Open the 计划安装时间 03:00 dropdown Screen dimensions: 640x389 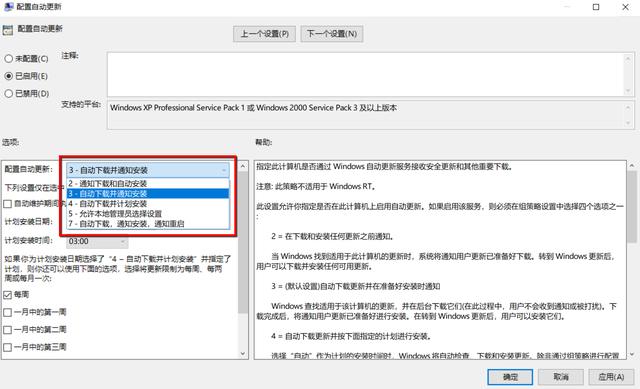[x=97, y=241]
